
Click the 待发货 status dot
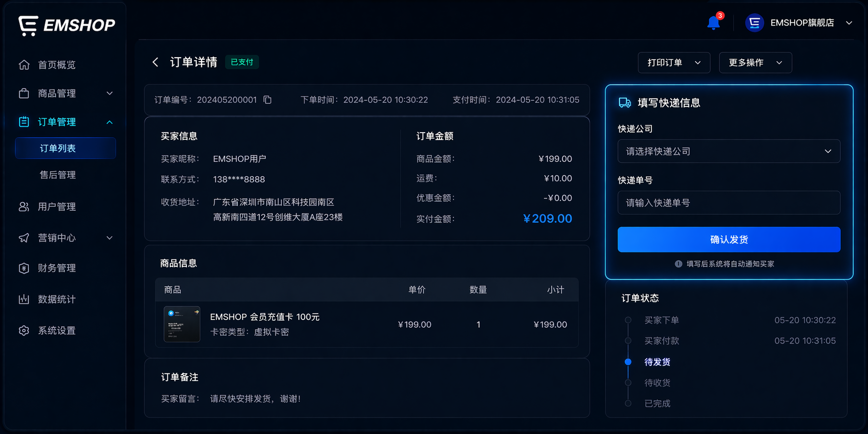pyautogui.click(x=628, y=362)
